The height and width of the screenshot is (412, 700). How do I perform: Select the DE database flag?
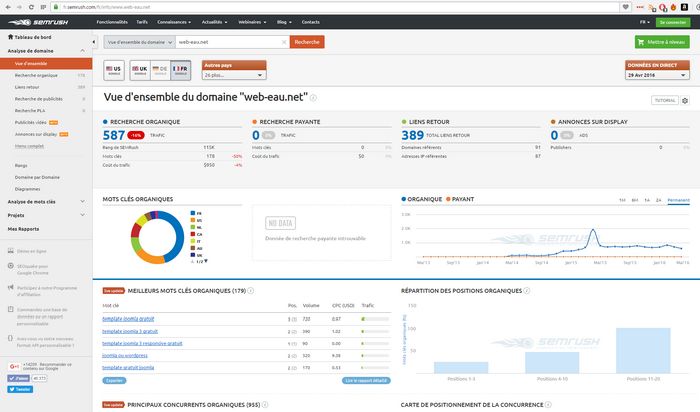(160, 70)
